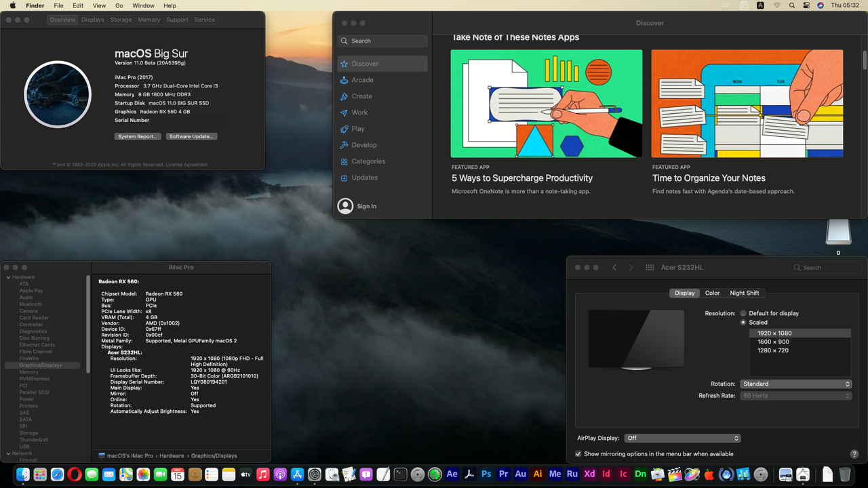Go to Arcade in App Store sidebar

[x=382, y=80]
